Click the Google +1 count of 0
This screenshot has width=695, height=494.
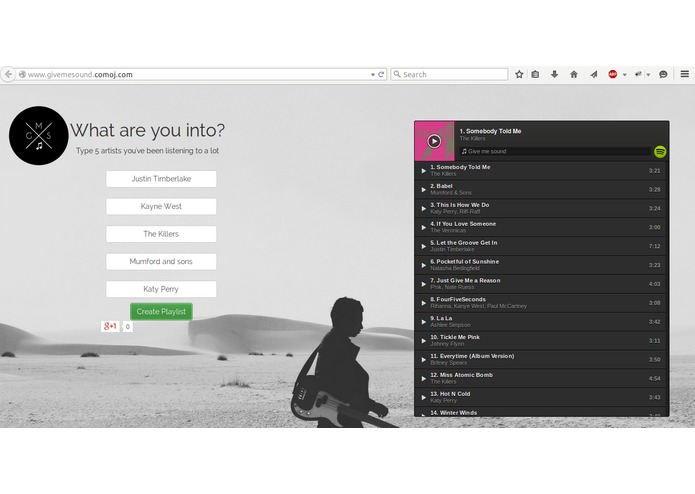coord(128,327)
